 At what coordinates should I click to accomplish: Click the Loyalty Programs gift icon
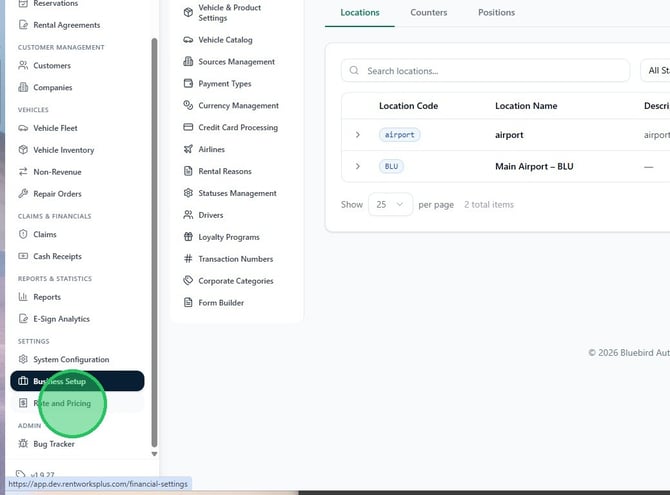[188, 237]
